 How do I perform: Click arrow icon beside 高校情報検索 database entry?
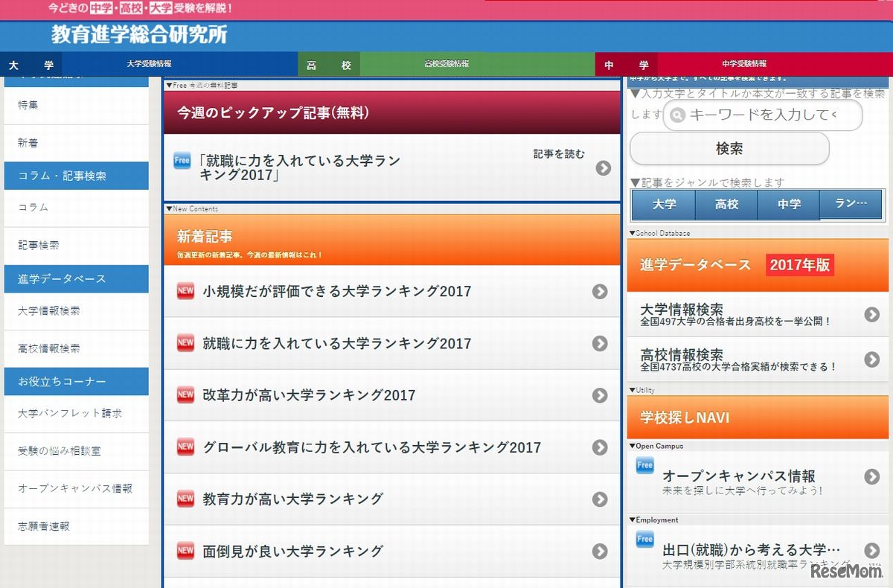pyautogui.click(x=872, y=359)
